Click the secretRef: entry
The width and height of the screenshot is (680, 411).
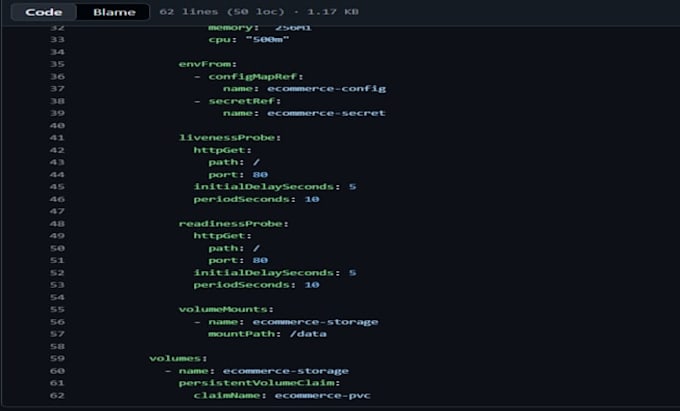pyautogui.click(x=245, y=101)
